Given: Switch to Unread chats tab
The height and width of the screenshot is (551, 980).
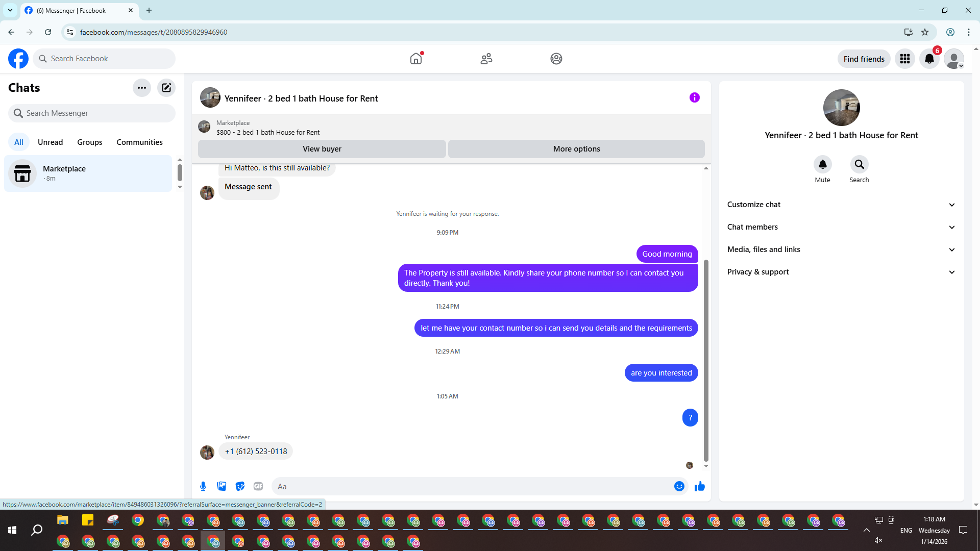Looking at the screenshot, I should (50, 142).
